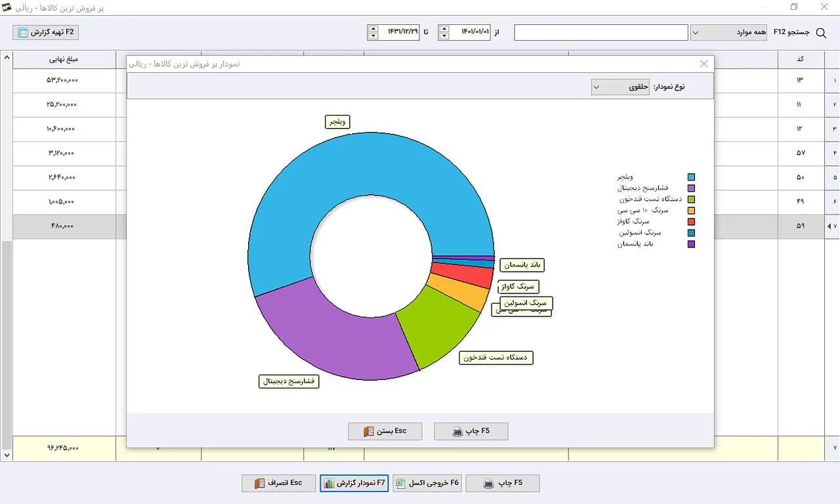Click the ۵۳,۲۰۰,۰۰۰ amount cell
Viewport: 840px width, 504px height.
[x=64, y=80]
